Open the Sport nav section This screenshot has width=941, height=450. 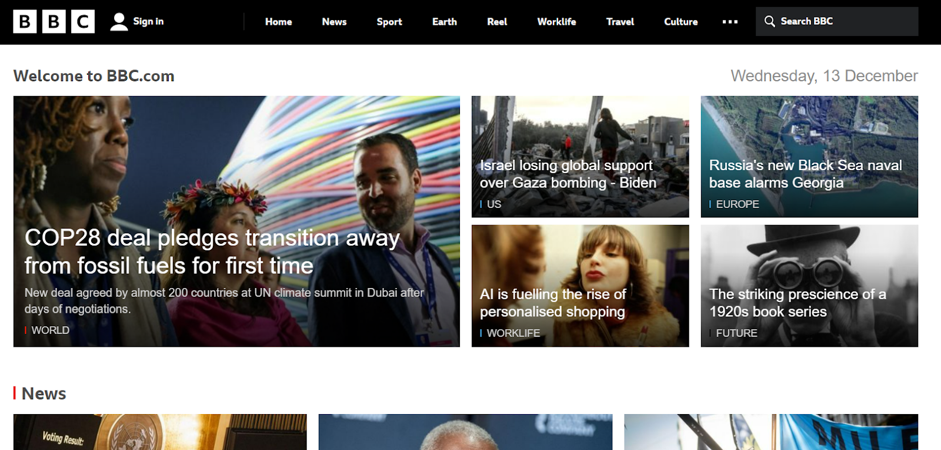click(x=389, y=22)
